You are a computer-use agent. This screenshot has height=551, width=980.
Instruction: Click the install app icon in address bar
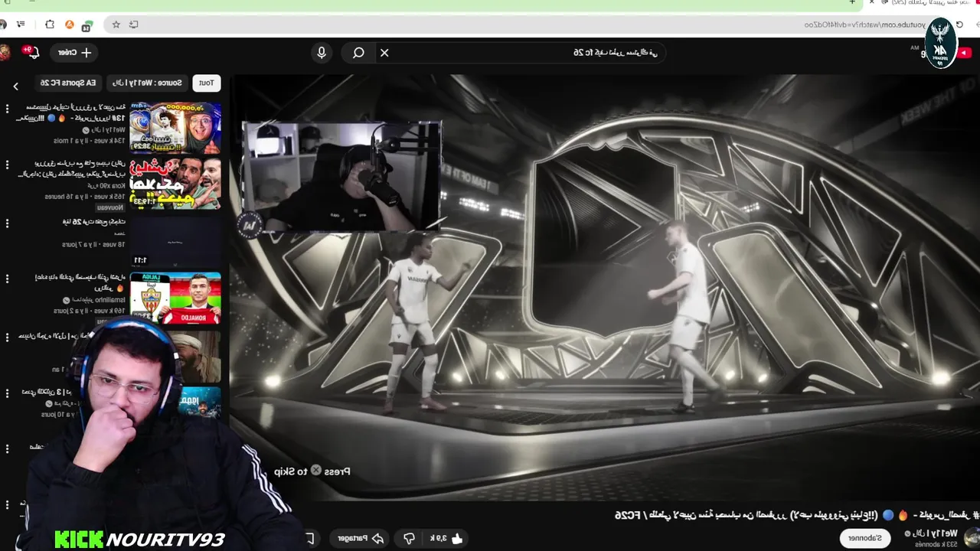[134, 24]
